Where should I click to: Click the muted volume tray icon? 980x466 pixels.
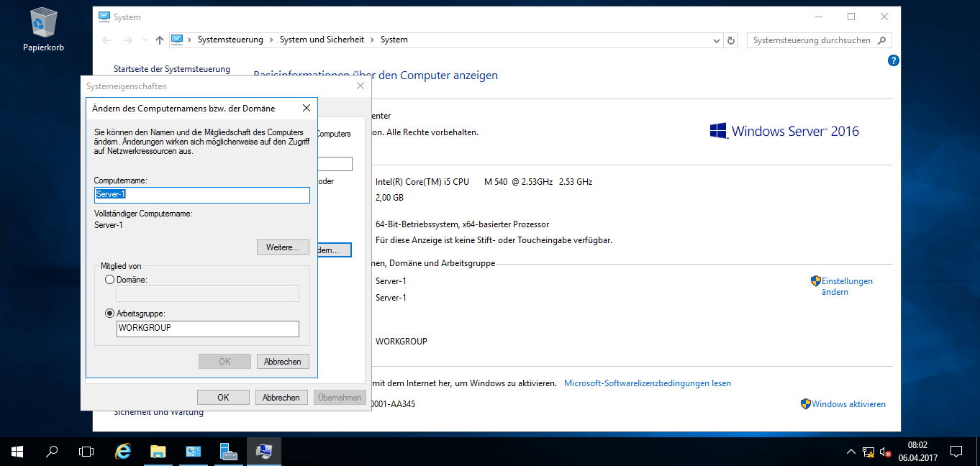coord(886,452)
